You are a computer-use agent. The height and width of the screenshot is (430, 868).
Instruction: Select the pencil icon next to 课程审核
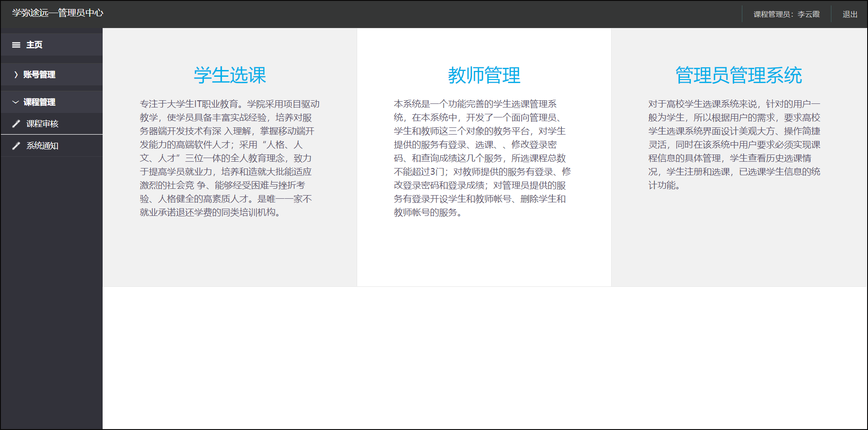(16, 123)
